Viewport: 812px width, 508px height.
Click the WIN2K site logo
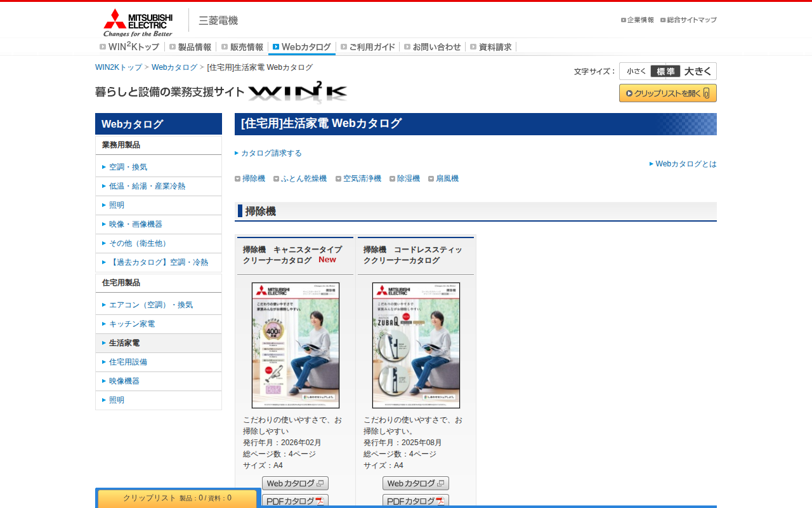(x=298, y=92)
